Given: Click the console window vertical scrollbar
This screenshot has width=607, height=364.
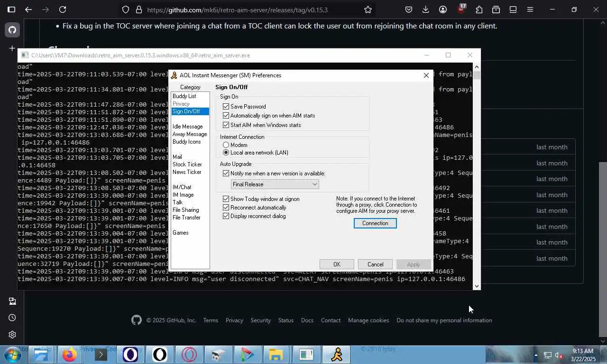Looking at the screenshot, I should point(477,175).
